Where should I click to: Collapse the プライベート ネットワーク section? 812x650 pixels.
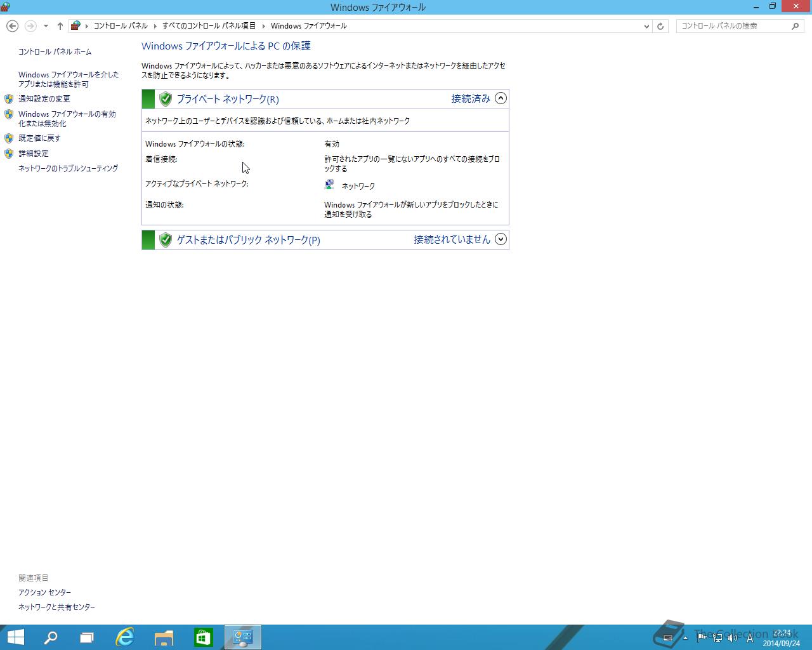[501, 98]
